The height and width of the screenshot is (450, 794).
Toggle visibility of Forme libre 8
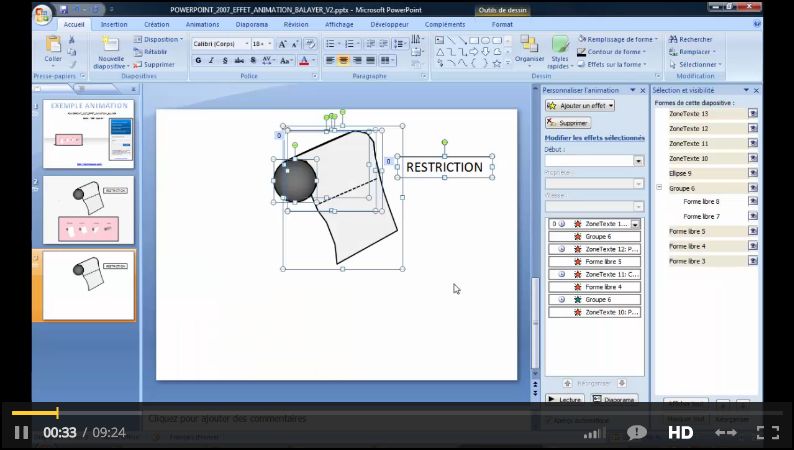pyautogui.click(x=753, y=201)
